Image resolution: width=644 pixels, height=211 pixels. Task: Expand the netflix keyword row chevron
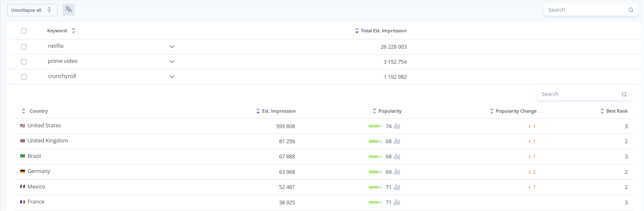click(172, 46)
